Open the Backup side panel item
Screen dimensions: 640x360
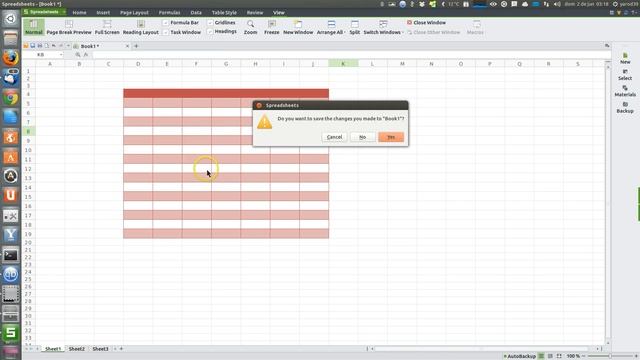click(625, 107)
